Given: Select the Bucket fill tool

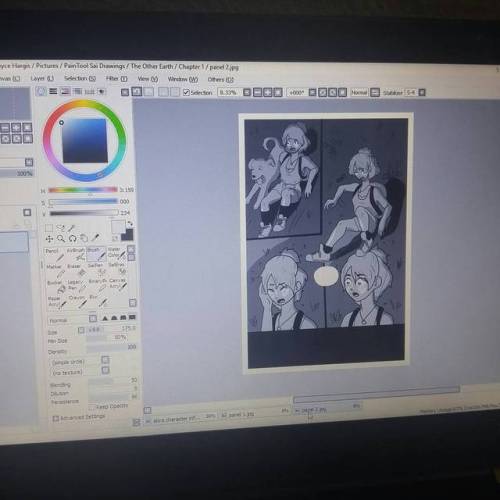Looking at the screenshot, I should point(56,287).
